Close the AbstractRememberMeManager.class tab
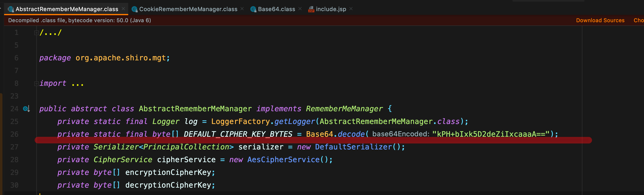The image size is (644, 195). pyautogui.click(x=123, y=9)
